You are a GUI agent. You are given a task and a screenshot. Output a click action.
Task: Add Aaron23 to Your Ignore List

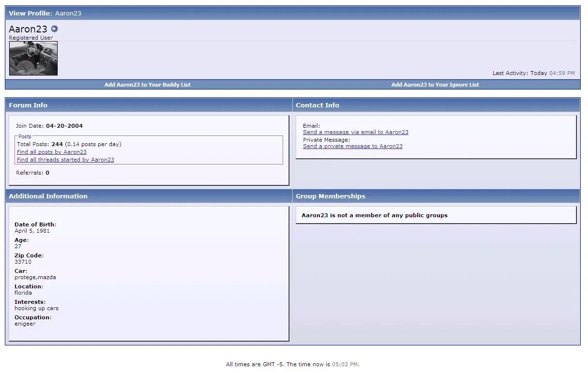pos(435,85)
